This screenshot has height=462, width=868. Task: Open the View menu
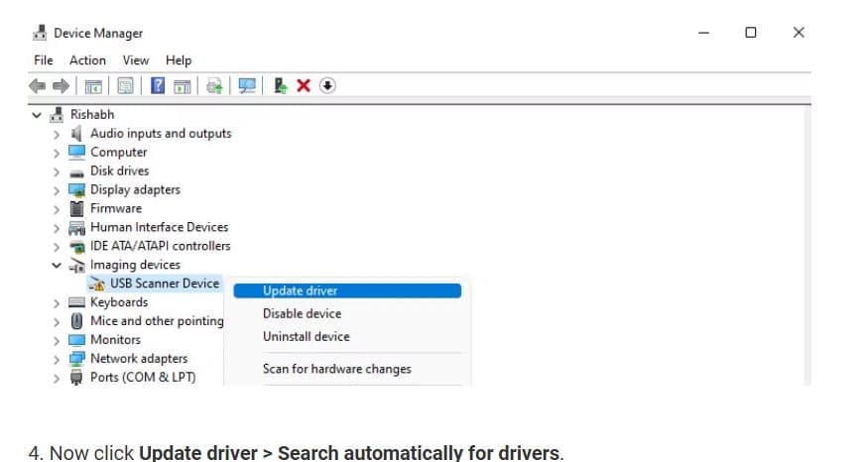click(136, 60)
